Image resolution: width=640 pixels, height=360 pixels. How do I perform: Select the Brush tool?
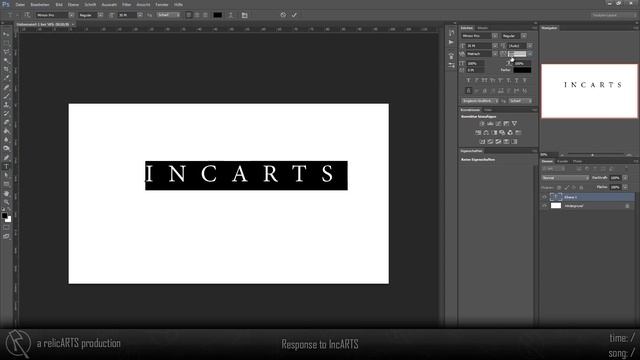(6, 96)
